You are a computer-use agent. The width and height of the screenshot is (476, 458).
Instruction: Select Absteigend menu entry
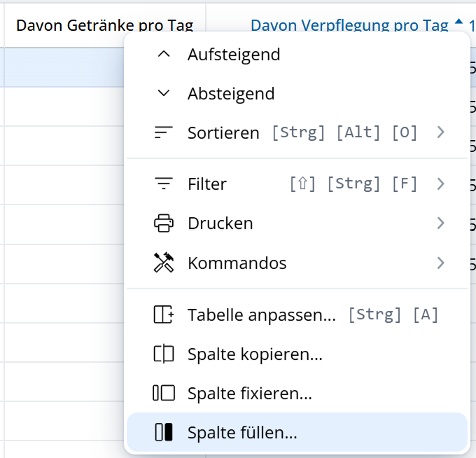[231, 93]
